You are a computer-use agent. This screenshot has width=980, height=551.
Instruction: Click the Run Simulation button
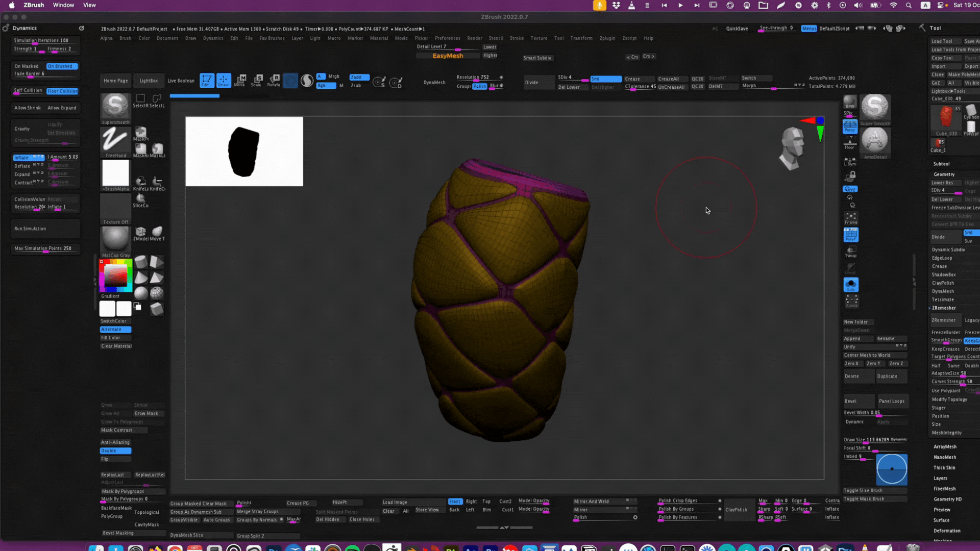click(x=30, y=229)
